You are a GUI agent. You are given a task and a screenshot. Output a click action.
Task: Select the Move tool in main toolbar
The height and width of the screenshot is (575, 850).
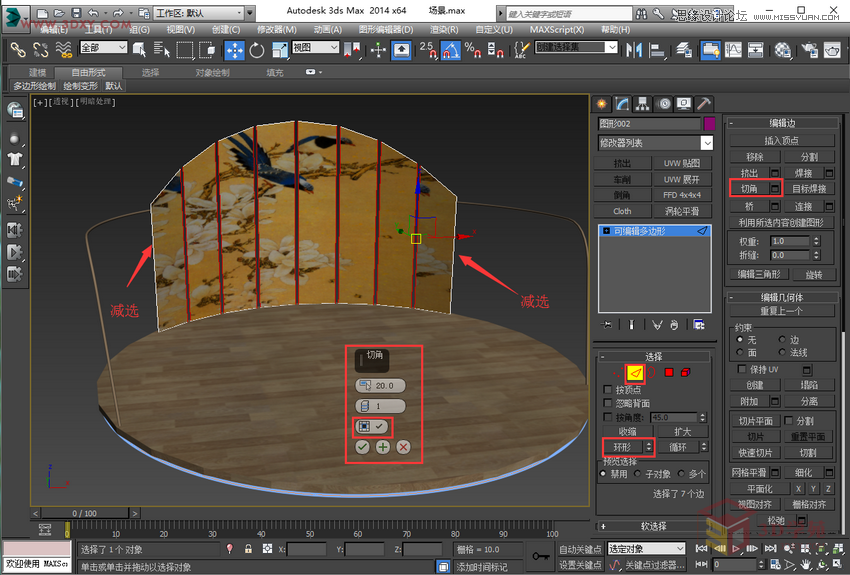(x=234, y=50)
